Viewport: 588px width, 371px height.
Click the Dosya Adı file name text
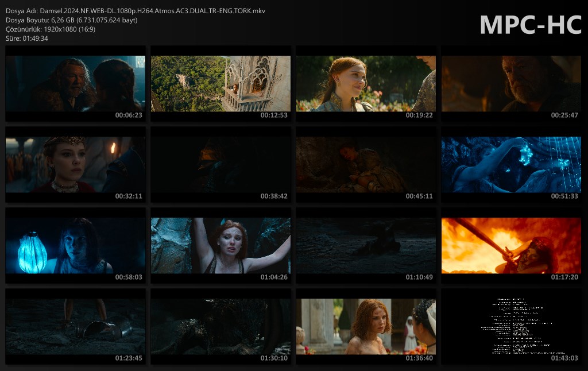136,11
